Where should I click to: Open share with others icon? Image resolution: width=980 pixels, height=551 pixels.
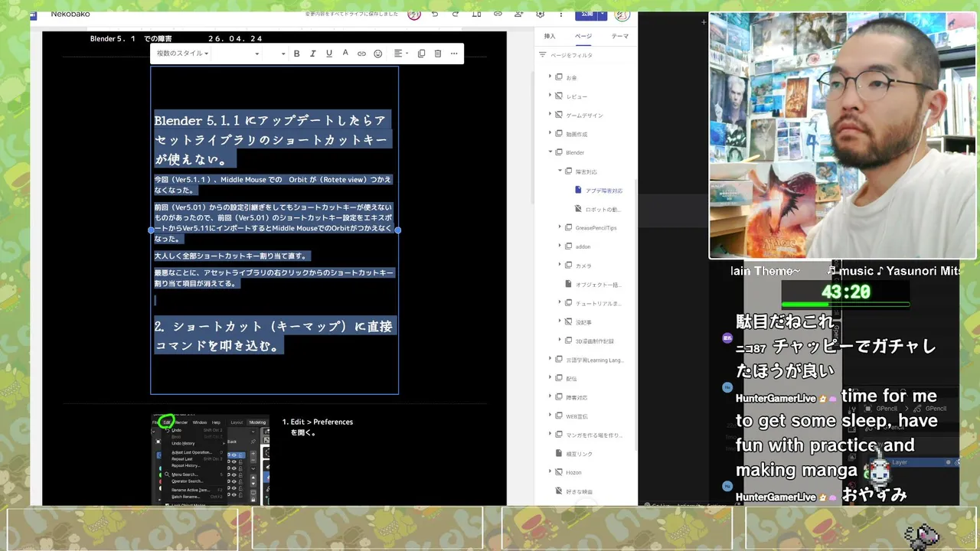(x=519, y=14)
